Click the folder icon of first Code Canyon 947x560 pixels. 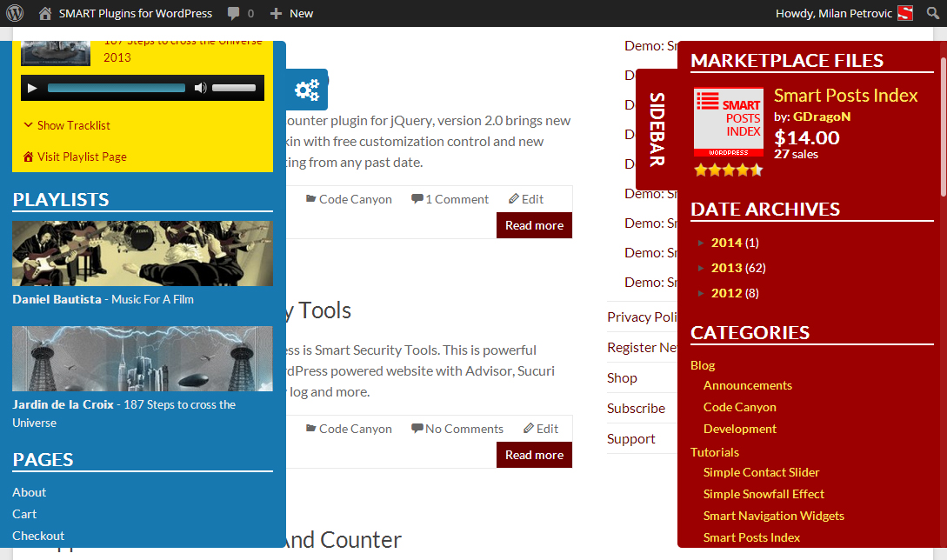click(x=310, y=199)
